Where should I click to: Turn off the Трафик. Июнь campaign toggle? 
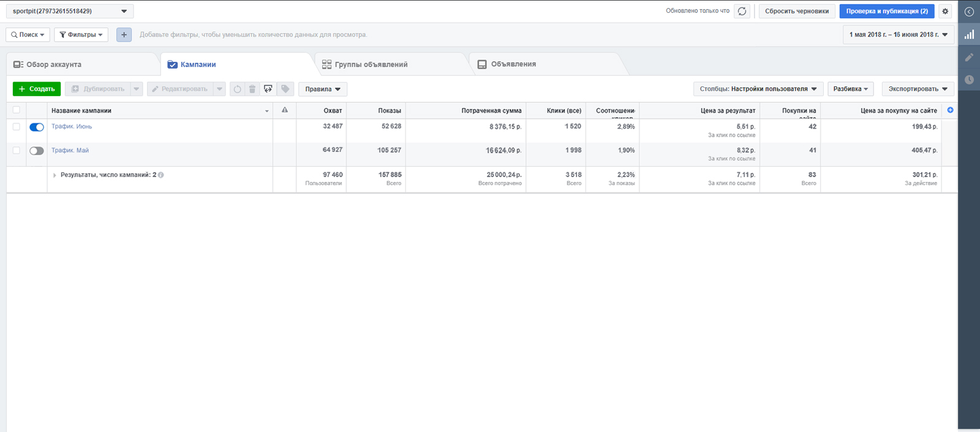37,127
